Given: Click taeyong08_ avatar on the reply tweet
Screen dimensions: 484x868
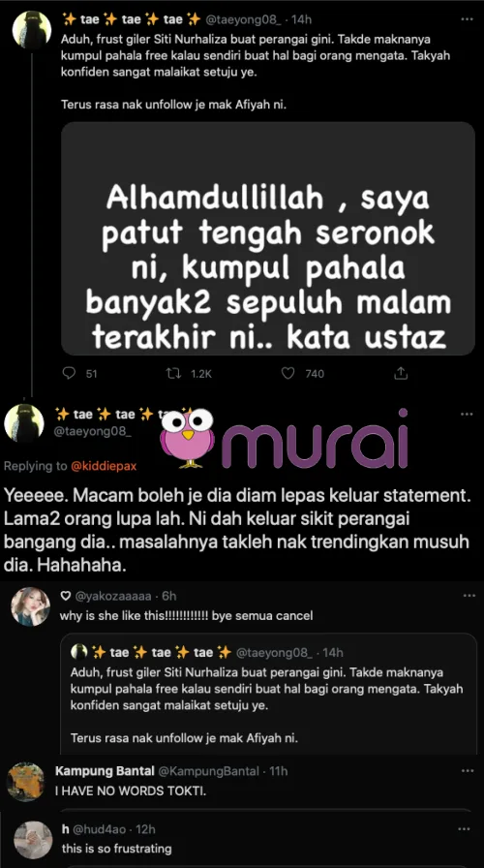Looking at the screenshot, I should (x=24, y=423).
